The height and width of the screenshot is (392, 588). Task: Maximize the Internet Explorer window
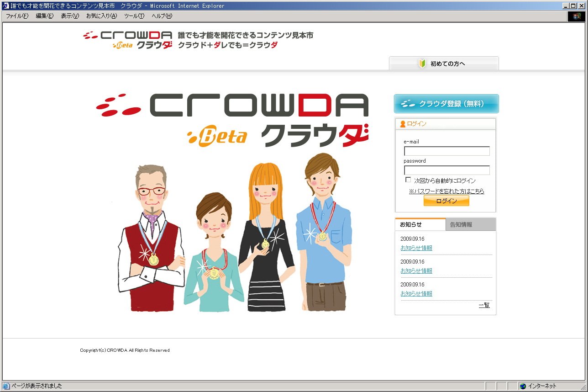pos(573,5)
